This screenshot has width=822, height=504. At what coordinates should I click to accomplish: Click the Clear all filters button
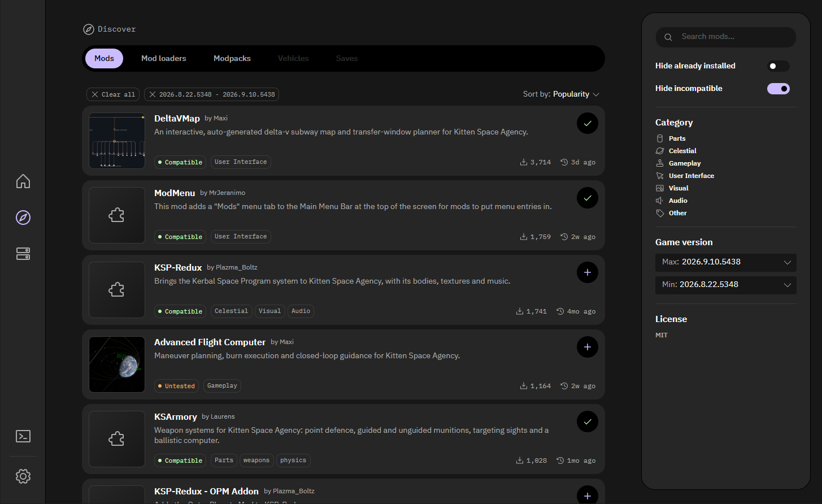[x=113, y=94]
